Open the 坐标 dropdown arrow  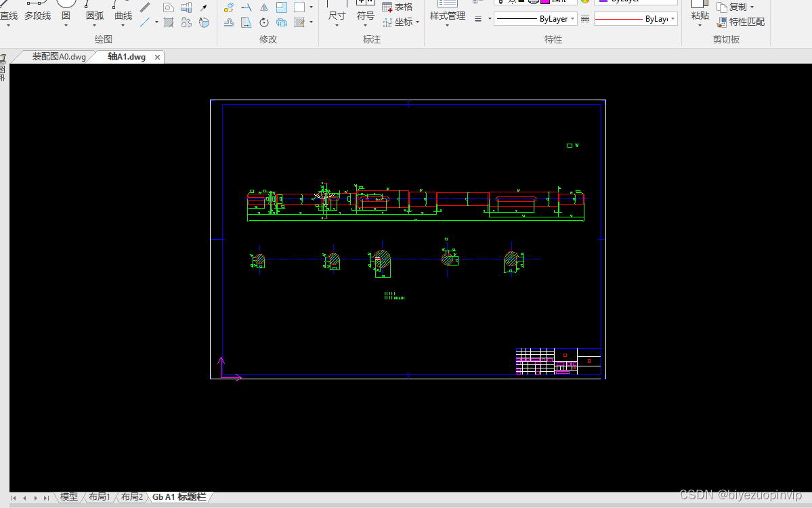[x=417, y=22]
